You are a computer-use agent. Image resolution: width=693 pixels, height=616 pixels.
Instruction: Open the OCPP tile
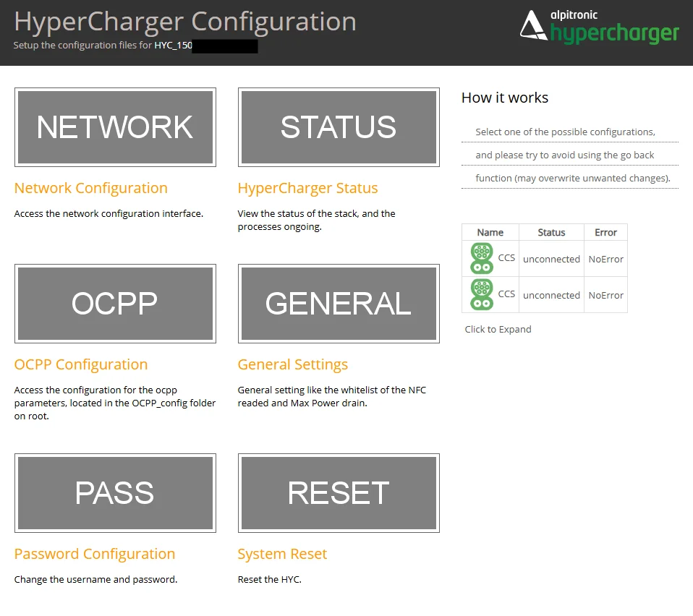(115, 304)
